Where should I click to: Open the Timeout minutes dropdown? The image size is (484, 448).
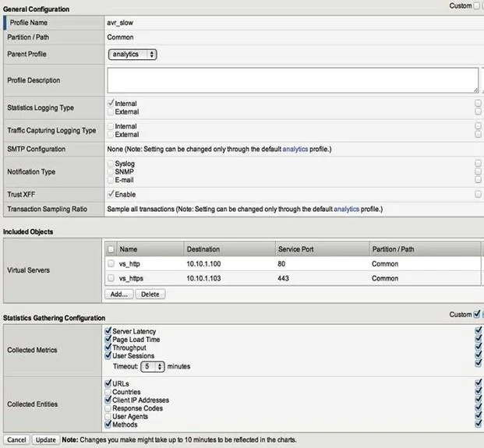click(x=153, y=366)
